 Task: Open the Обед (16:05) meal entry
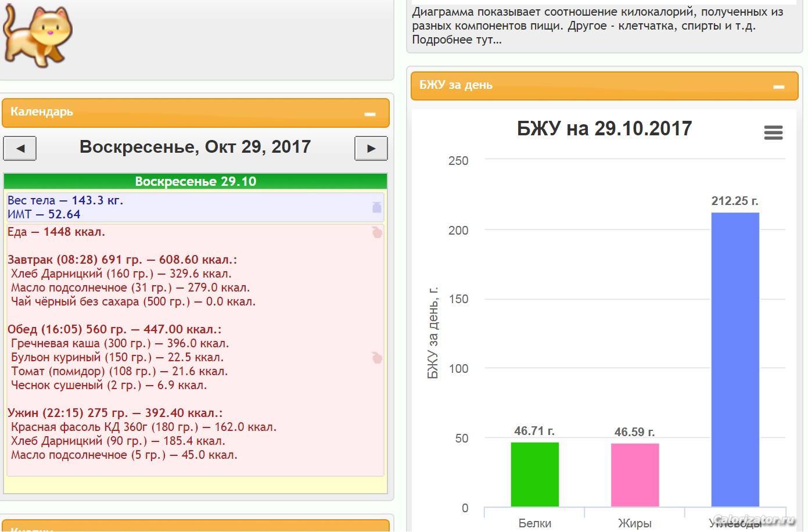point(114,329)
